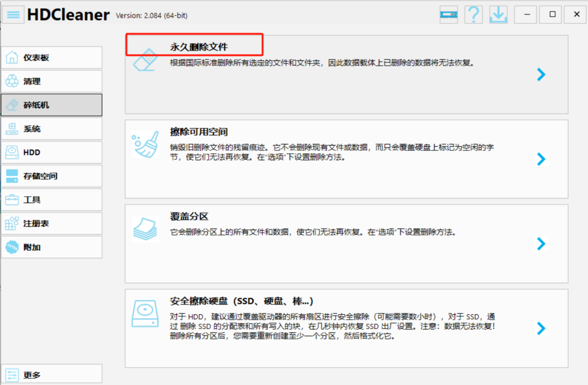Expand the 擦除可用空间 chevron arrow
The width and height of the screenshot is (588, 385).
coord(541,159)
